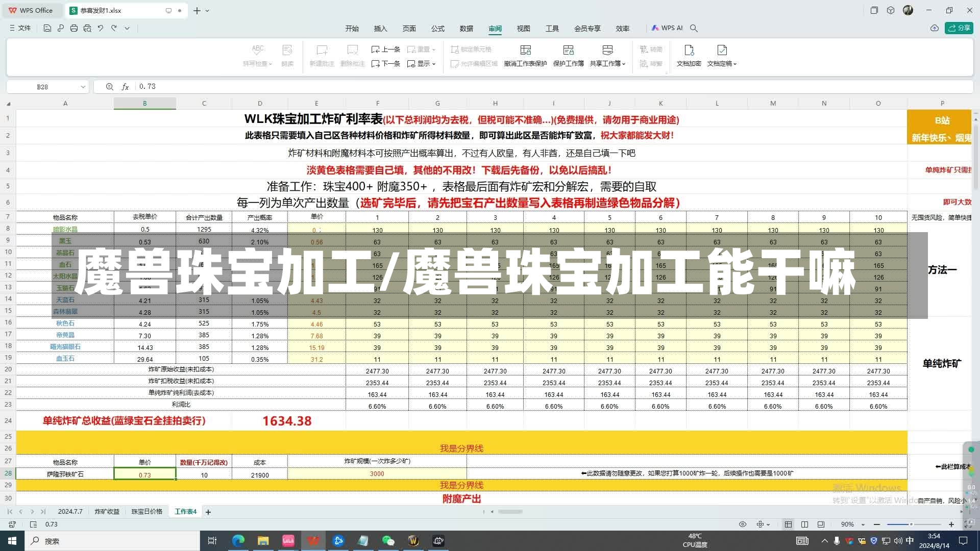Jump to last sheet navigation arrow
Image resolution: width=980 pixels, height=551 pixels.
(x=43, y=511)
